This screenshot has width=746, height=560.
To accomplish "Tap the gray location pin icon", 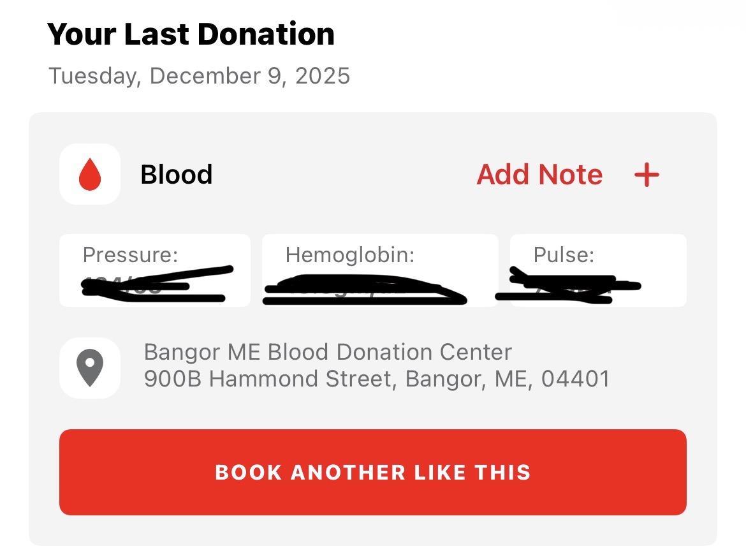I will pos(90,368).
